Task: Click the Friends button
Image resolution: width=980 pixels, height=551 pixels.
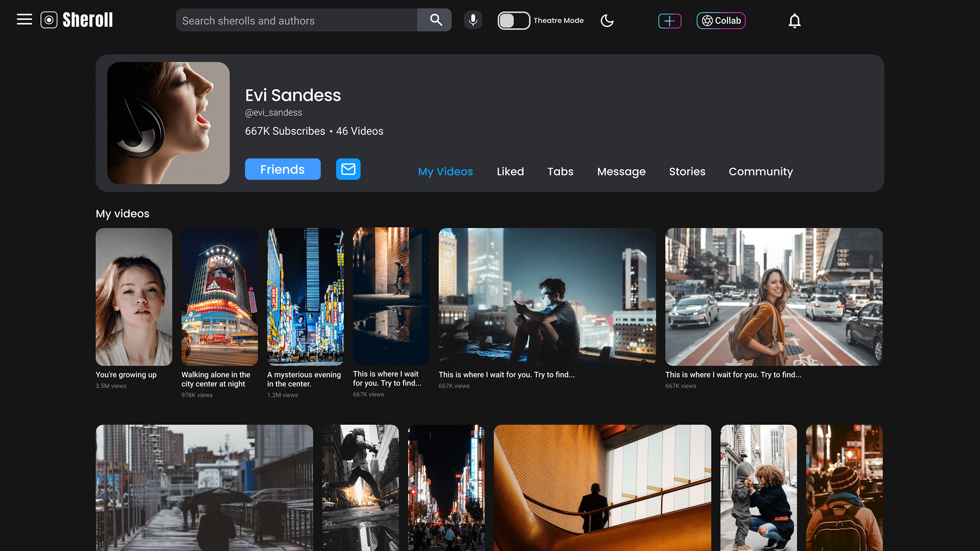Action: coord(283,169)
